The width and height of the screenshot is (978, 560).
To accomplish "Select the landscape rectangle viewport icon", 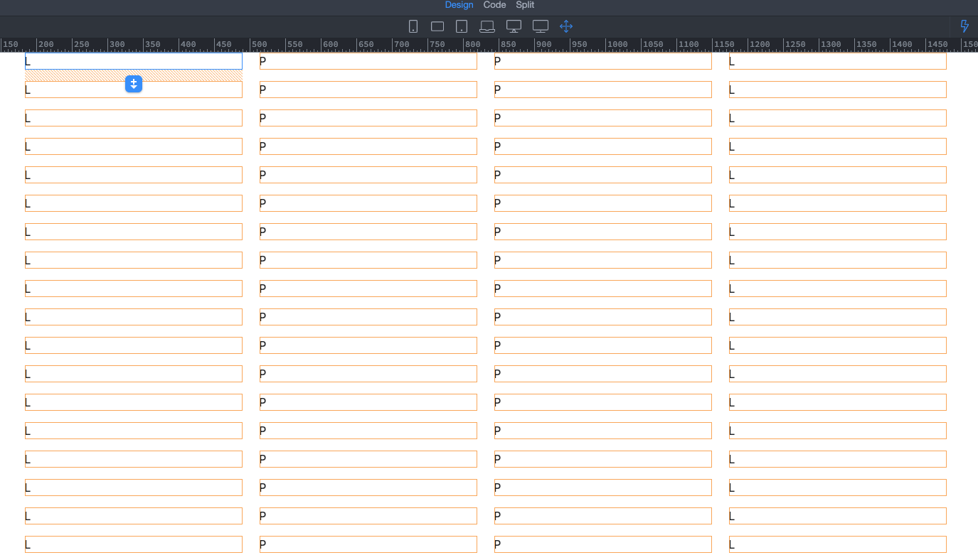I will pos(437,26).
